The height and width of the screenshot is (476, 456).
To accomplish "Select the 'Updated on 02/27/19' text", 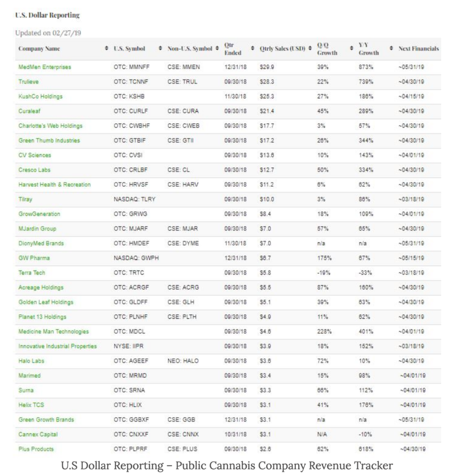I will click(x=48, y=33).
